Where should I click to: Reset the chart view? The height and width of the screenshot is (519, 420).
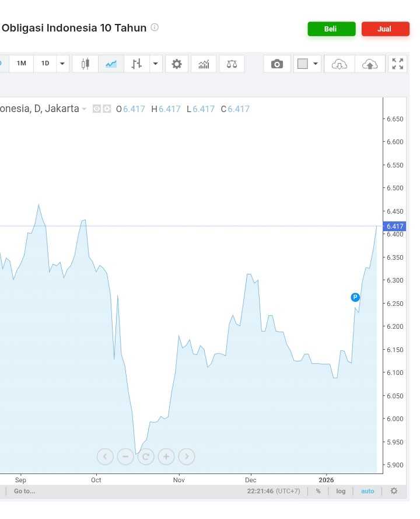[x=146, y=457]
